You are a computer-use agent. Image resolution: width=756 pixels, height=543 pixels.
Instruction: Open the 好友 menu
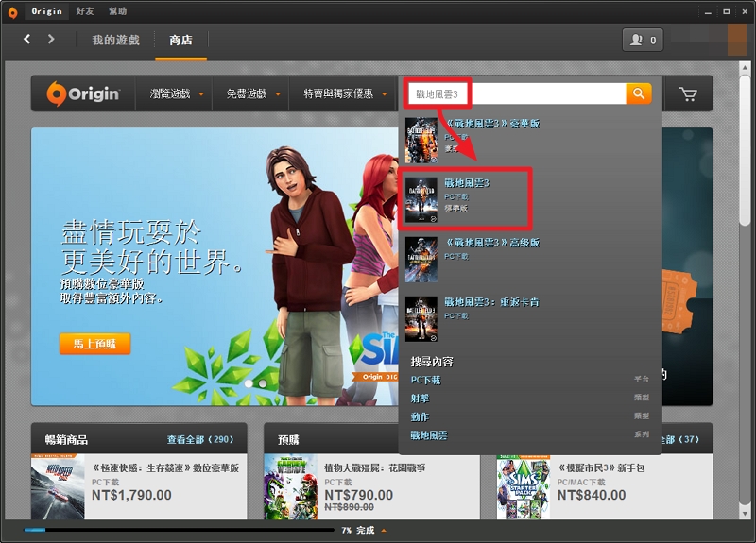pyautogui.click(x=84, y=11)
